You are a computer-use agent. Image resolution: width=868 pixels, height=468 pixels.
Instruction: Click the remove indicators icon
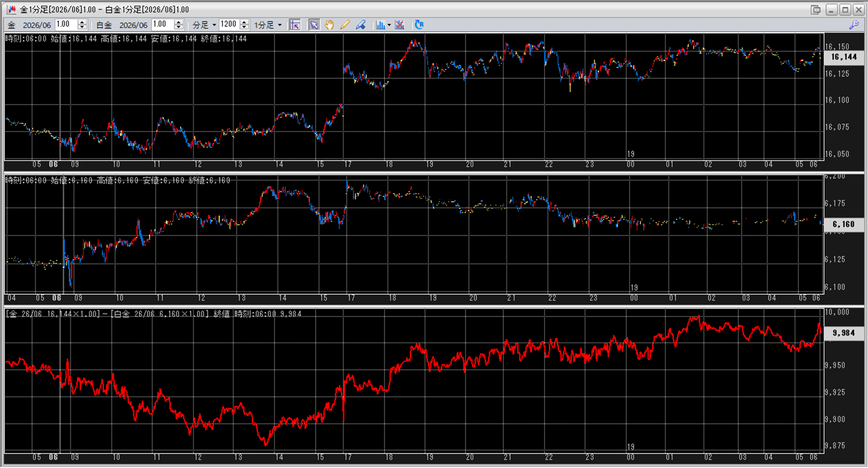[400, 25]
